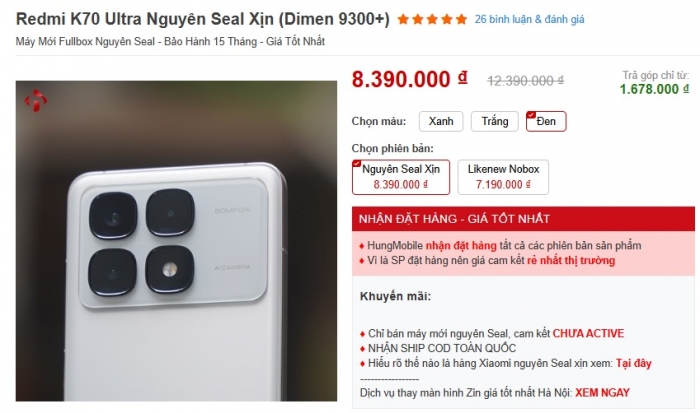Image resolution: width=700 pixels, height=413 pixels.
Task: Open the 26 bình luận & đánh giá link
Action: pyautogui.click(x=529, y=19)
